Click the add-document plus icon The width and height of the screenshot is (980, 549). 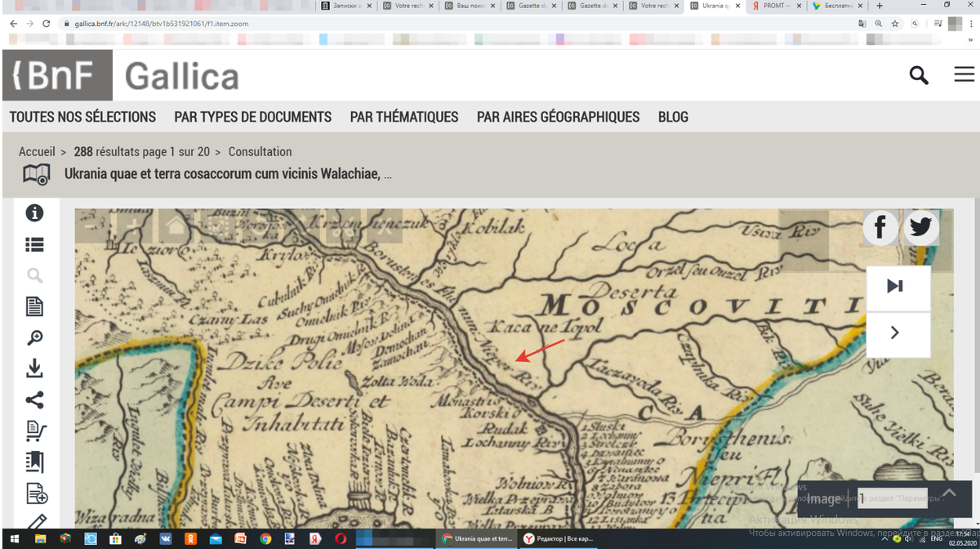[37, 493]
